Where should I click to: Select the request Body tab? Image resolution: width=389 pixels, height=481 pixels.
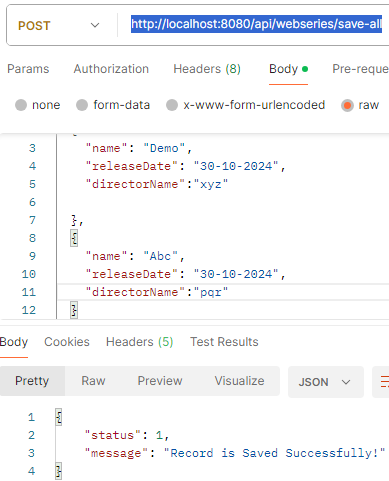point(288,69)
